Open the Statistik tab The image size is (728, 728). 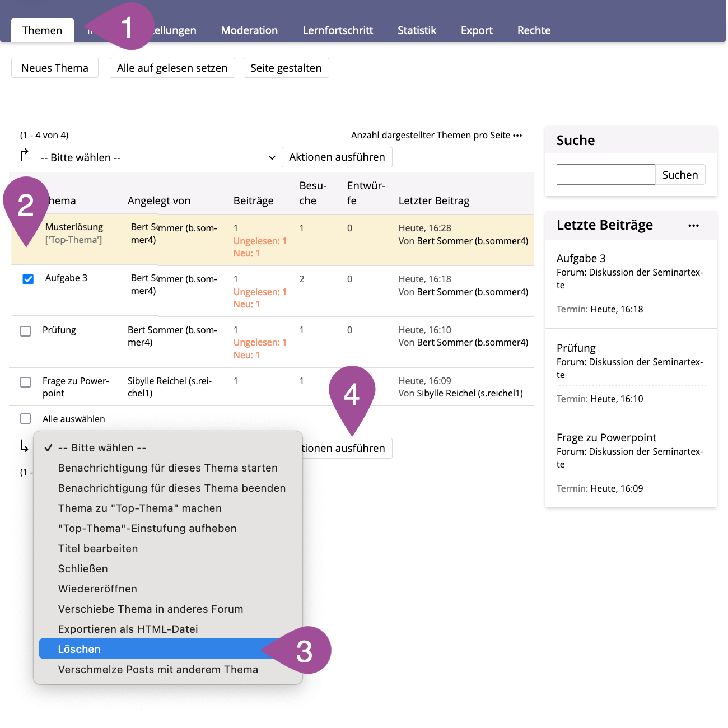point(417,30)
